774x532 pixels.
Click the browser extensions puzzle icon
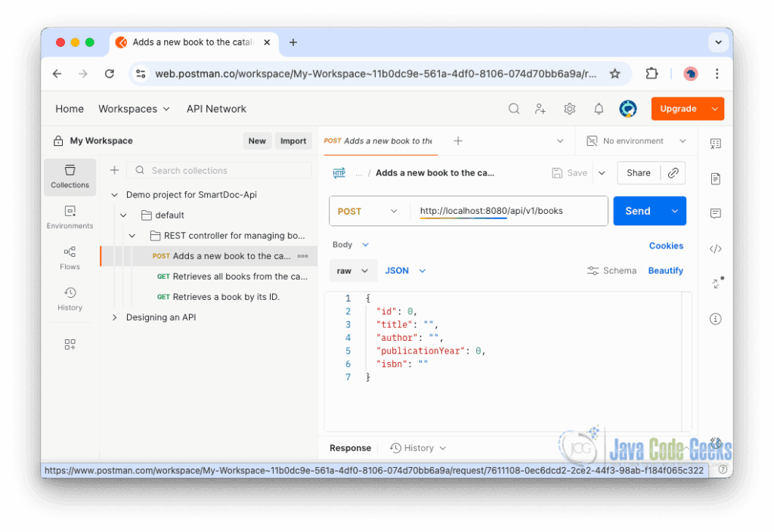[652, 73]
